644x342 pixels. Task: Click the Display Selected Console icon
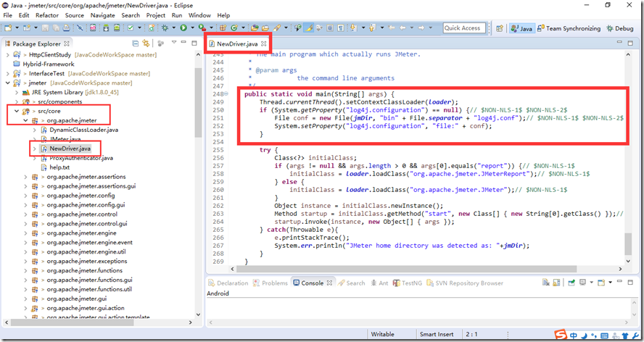583,283
